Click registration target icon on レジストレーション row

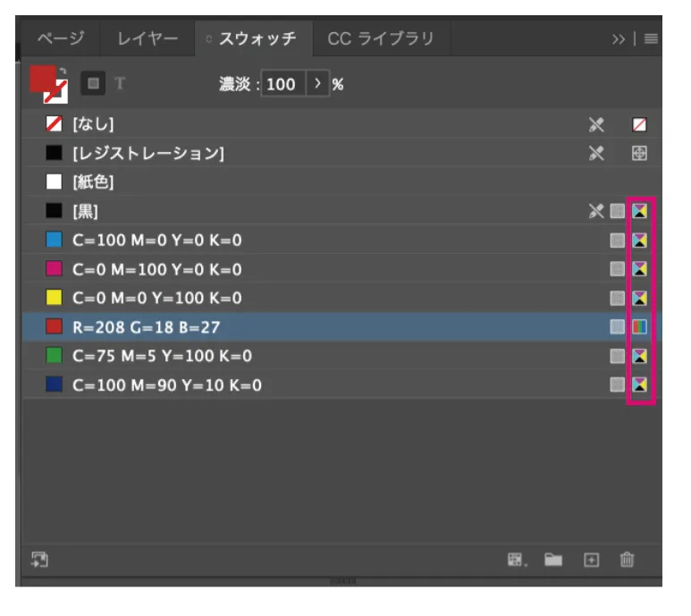coord(639,153)
